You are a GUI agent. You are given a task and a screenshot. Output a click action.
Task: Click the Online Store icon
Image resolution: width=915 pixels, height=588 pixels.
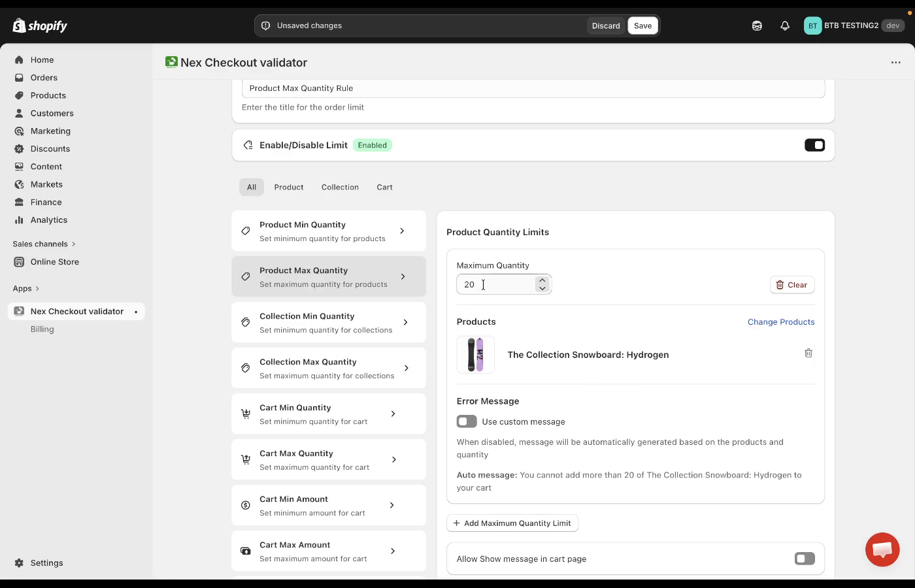tap(19, 261)
